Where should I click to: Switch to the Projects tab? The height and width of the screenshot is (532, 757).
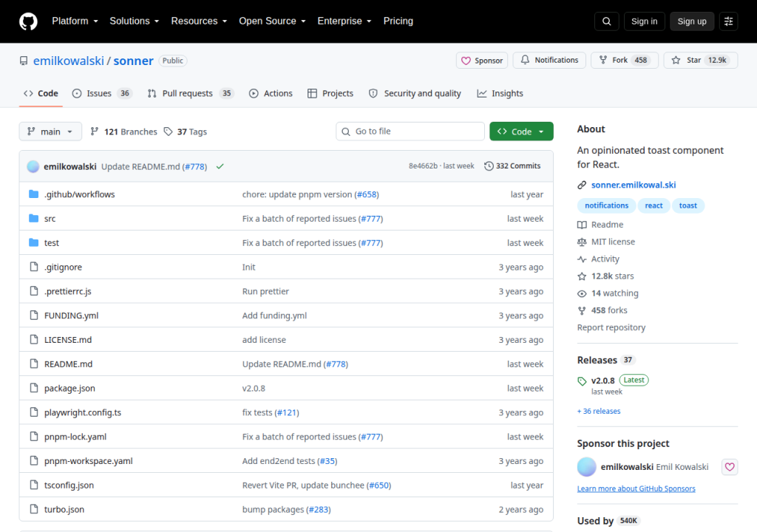pos(330,94)
